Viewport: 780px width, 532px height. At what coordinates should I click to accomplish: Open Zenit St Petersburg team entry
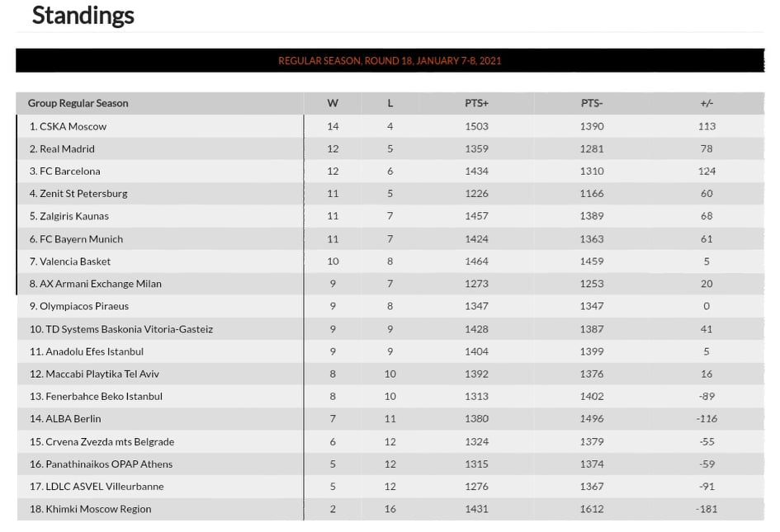tap(83, 193)
